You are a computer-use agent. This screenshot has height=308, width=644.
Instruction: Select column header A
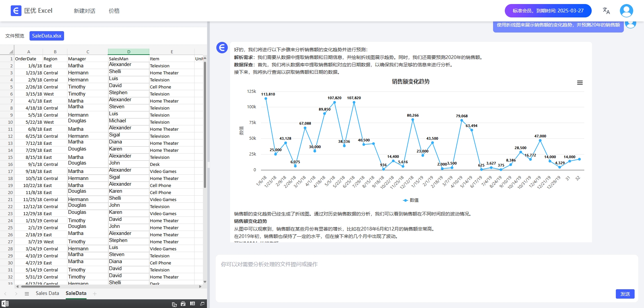click(29, 52)
